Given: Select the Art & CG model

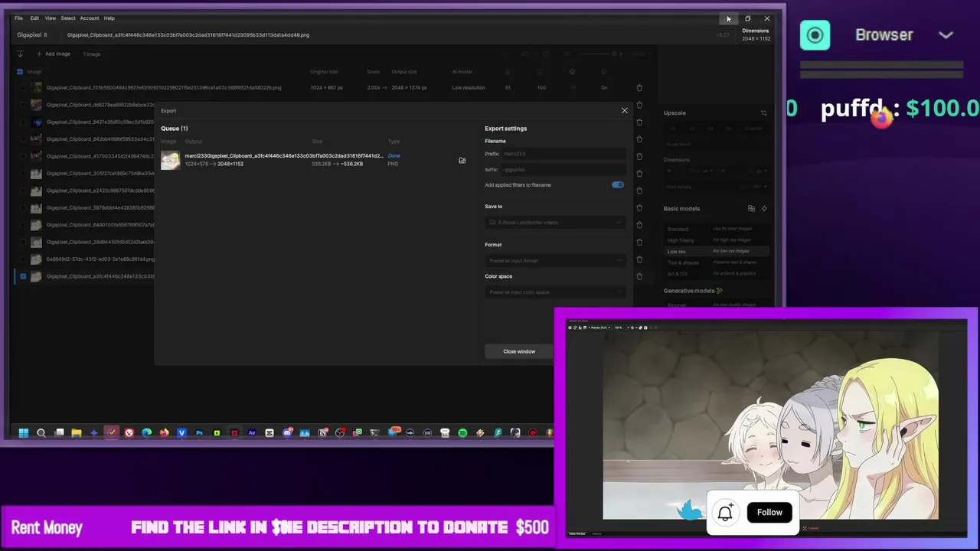Looking at the screenshot, I should point(716,274).
